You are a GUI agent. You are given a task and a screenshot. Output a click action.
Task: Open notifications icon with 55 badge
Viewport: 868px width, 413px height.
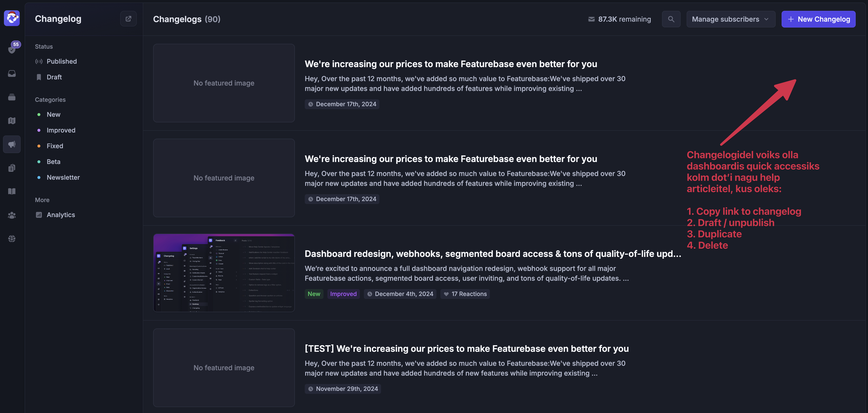pyautogui.click(x=12, y=49)
